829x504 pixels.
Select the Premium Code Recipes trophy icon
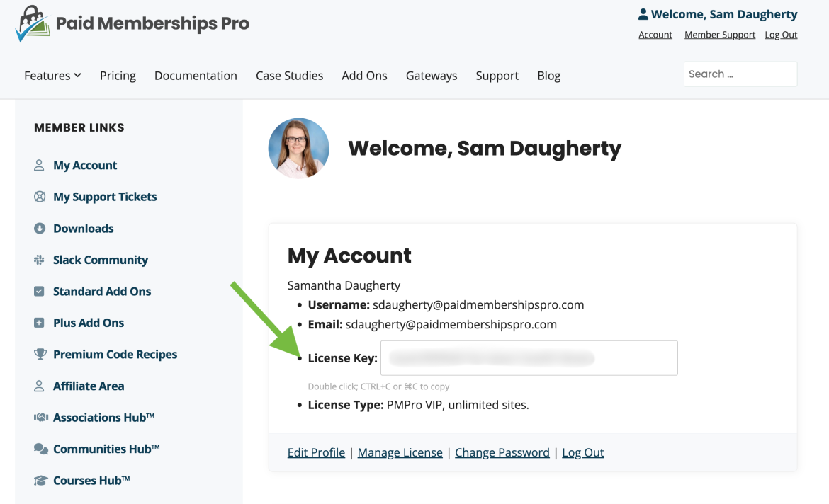[40, 354]
